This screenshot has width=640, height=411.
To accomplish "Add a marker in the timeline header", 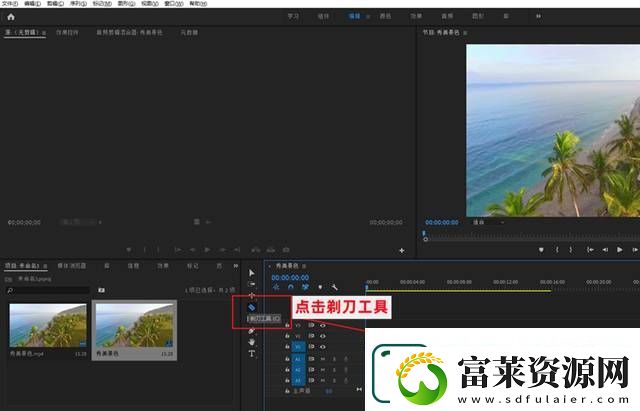I will click(320, 287).
